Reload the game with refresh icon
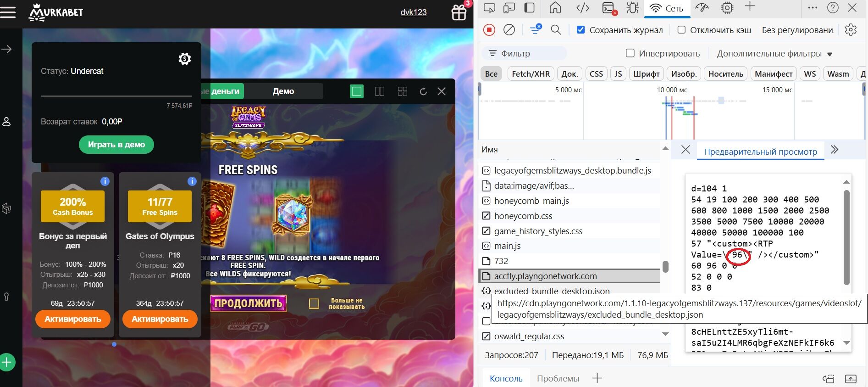The height and width of the screenshot is (387, 868). tap(423, 91)
